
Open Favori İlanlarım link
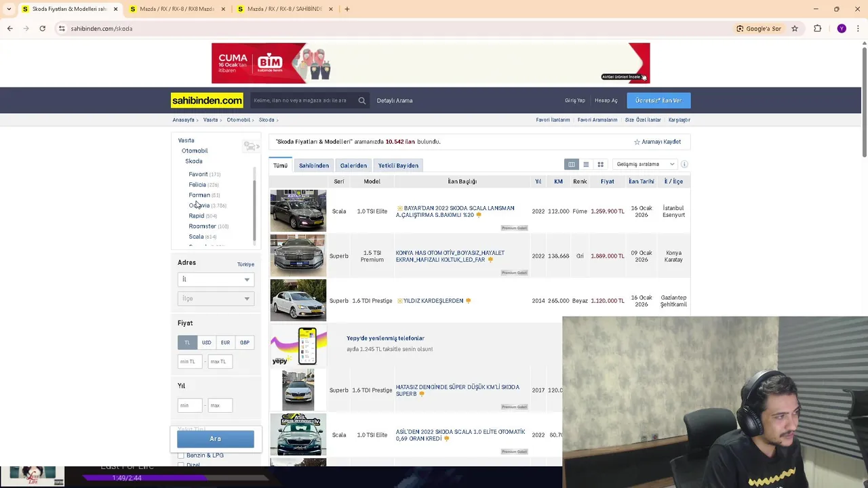tap(553, 120)
